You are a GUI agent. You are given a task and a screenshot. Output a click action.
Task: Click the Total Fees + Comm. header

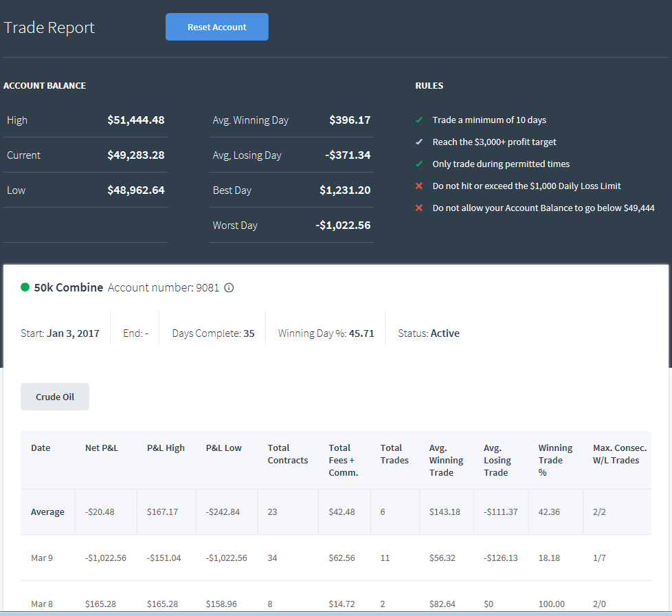click(x=344, y=460)
